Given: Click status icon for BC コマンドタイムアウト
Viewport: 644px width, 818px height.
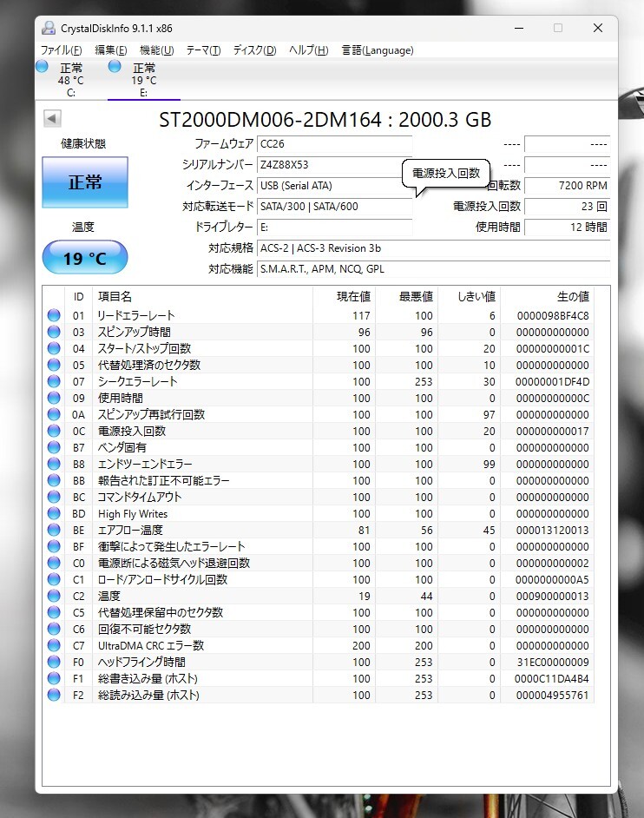Looking at the screenshot, I should (54, 497).
